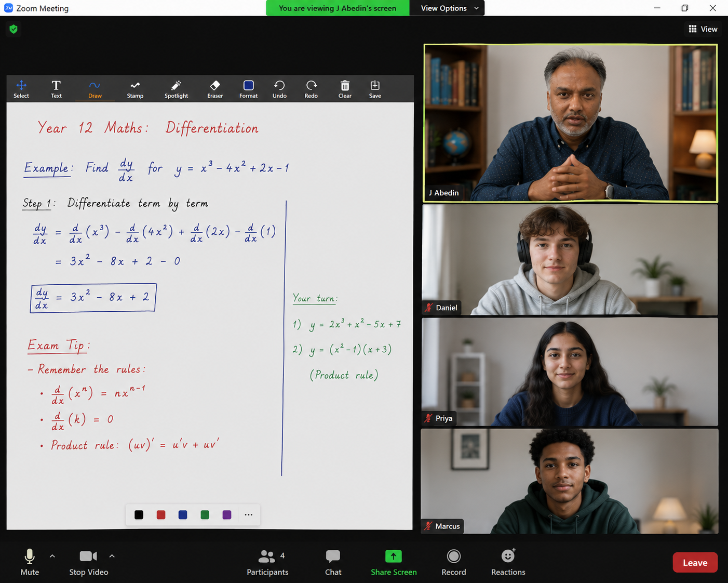The height and width of the screenshot is (583, 728).
Task: Select the Text annotation tool
Action: point(56,89)
